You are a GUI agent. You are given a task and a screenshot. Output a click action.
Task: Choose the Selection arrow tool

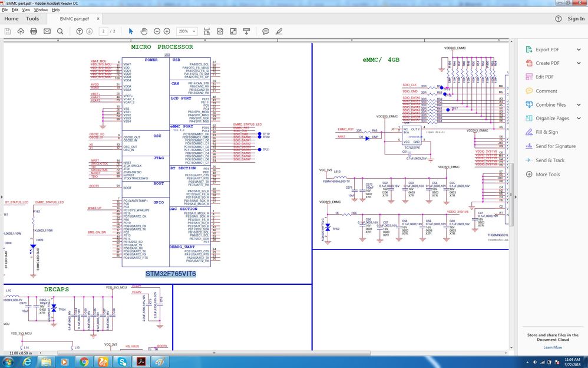(x=130, y=31)
